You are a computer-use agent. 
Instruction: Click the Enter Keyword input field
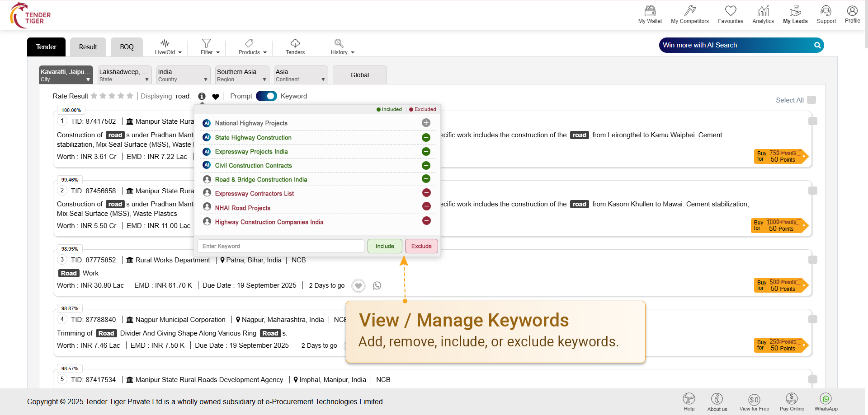click(x=280, y=246)
